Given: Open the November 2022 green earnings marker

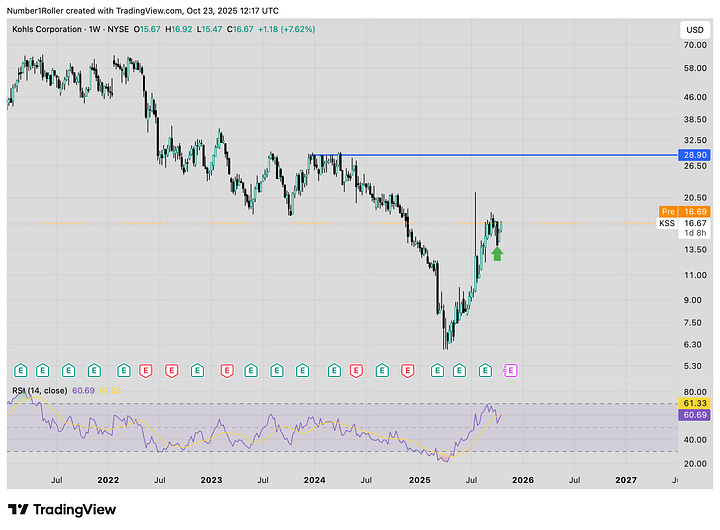Looking at the screenshot, I should (197, 370).
